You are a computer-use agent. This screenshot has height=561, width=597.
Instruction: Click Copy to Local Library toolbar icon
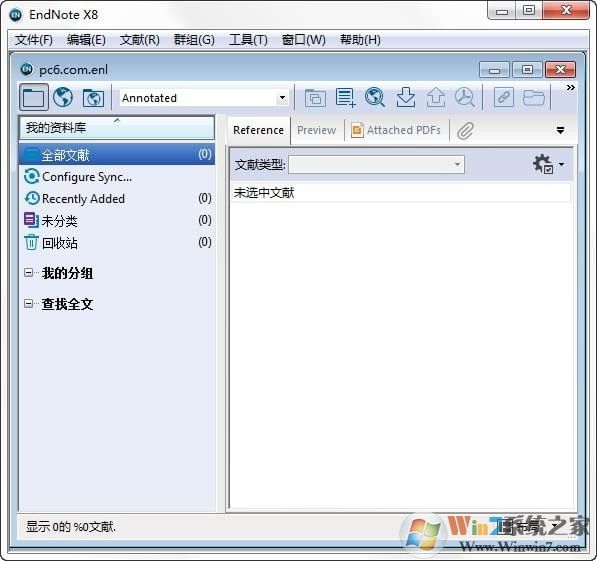tap(315, 98)
